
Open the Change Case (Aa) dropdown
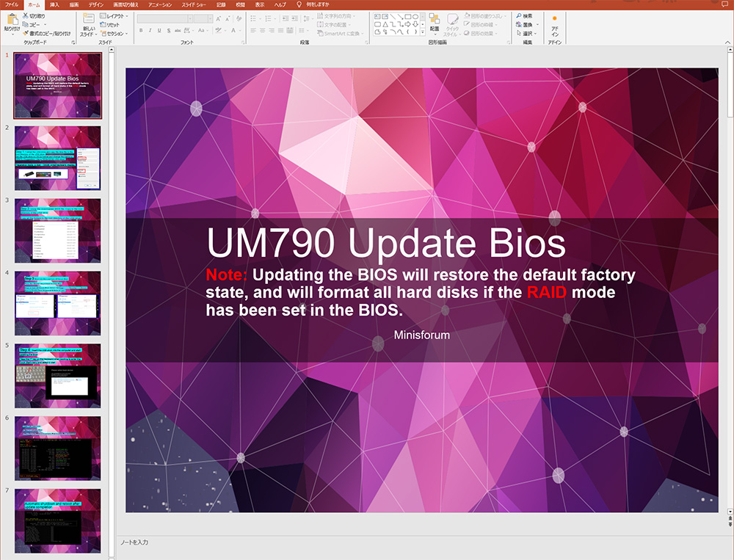203,30
